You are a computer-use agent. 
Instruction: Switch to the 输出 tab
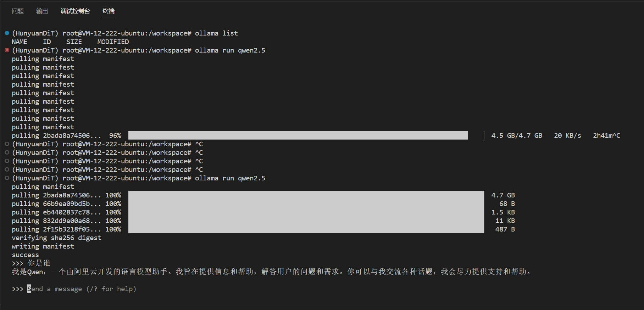[x=42, y=11]
